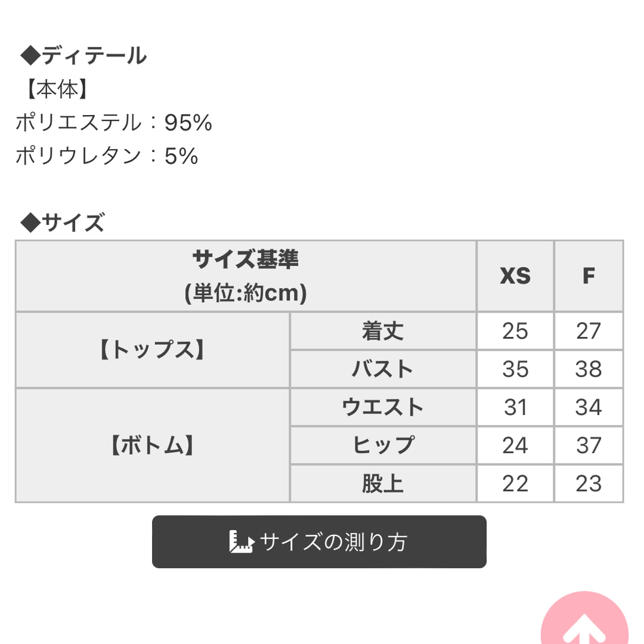Select the XS column header
The width and height of the screenshot is (644, 644).
515,275
